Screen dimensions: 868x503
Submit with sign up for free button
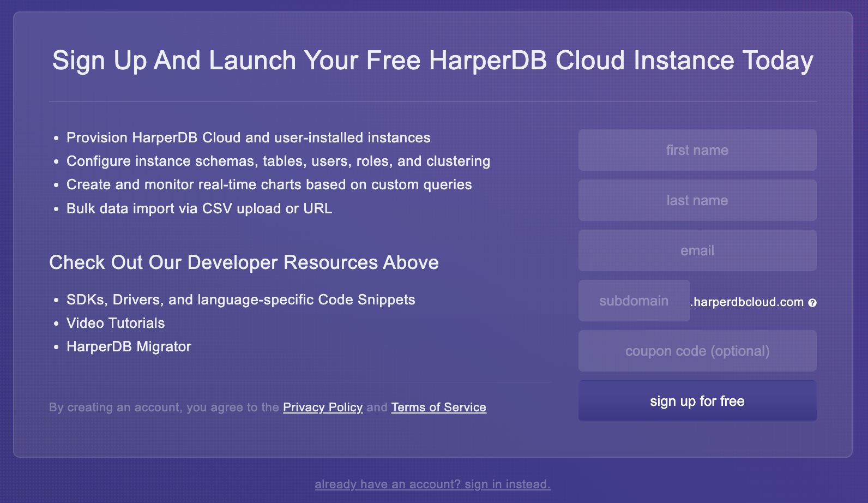pos(697,401)
